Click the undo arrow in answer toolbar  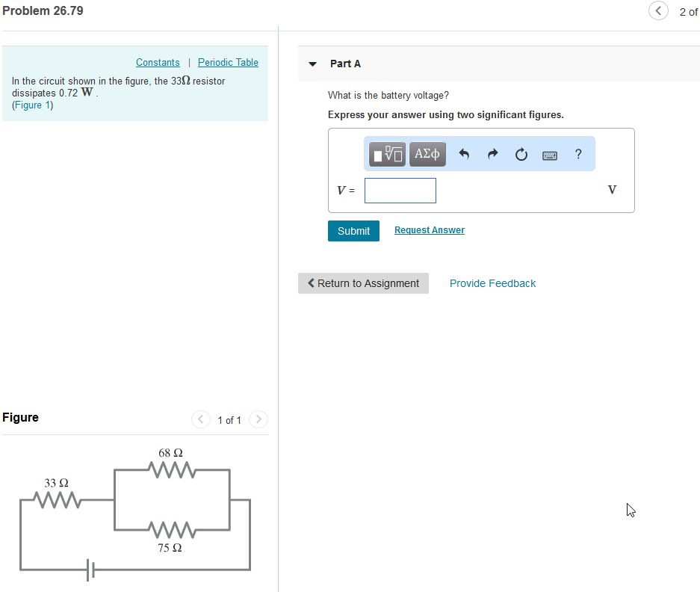click(x=463, y=154)
